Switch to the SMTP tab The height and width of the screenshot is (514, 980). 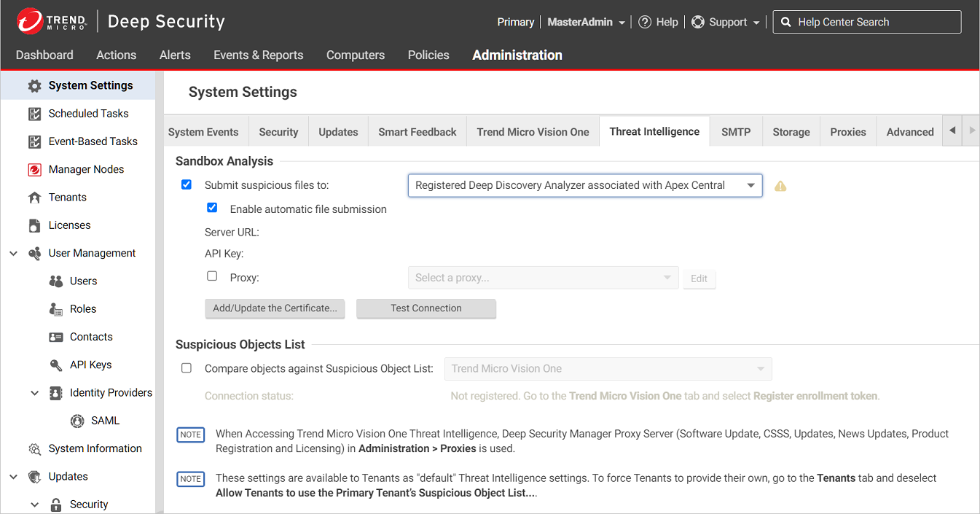point(735,132)
